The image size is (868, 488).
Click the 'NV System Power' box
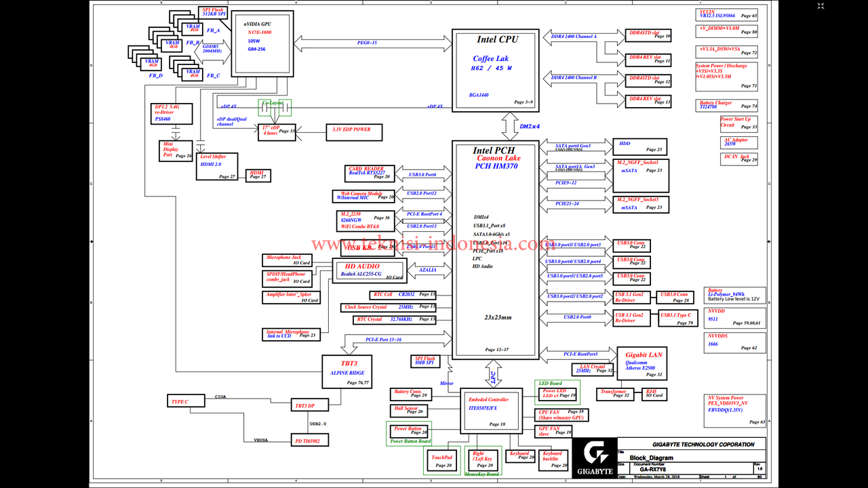point(735,410)
